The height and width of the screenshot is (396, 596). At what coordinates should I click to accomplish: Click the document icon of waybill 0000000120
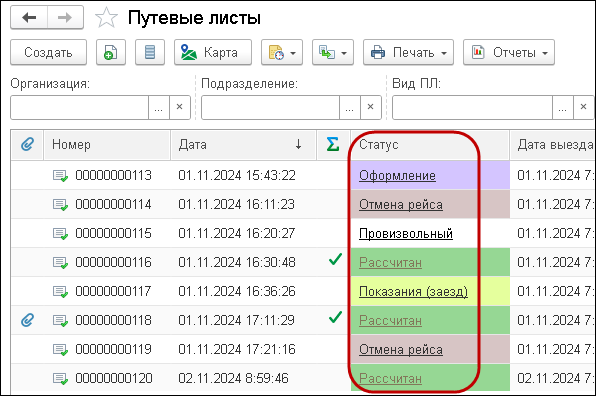60,379
